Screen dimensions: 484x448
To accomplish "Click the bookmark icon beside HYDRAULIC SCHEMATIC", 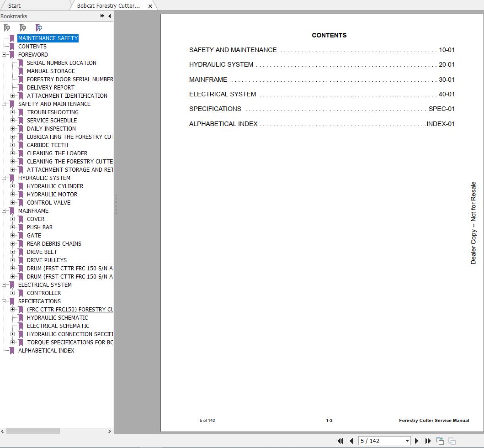I will [x=21, y=318].
